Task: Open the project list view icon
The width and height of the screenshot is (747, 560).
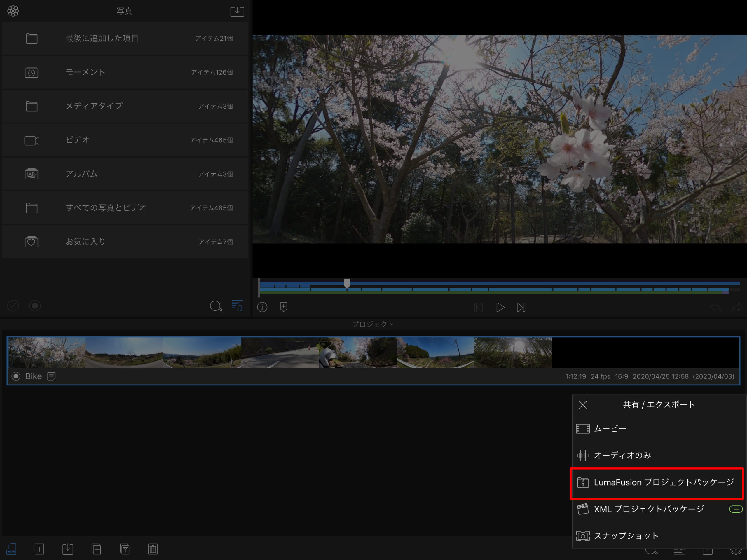Action: (x=11, y=549)
